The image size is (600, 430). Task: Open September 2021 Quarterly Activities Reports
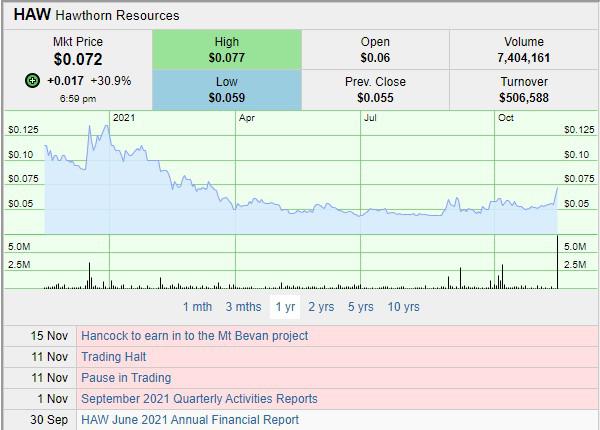click(x=199, y=399)
